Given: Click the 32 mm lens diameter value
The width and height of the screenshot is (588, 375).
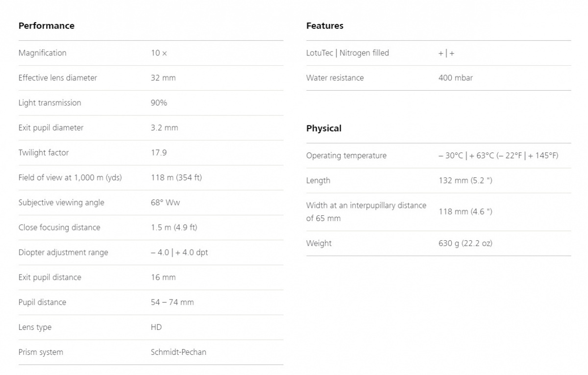Looking at the screenshot, I should 163,78.
